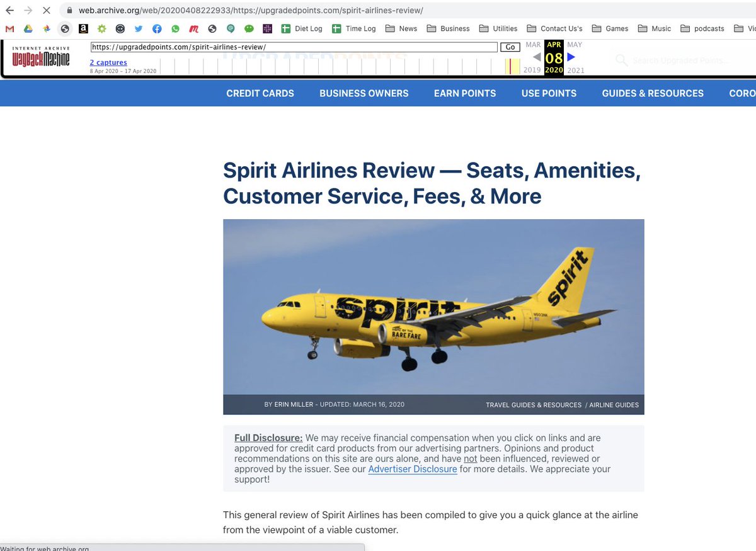Open the WhatsApp bookmark icon

175,28
